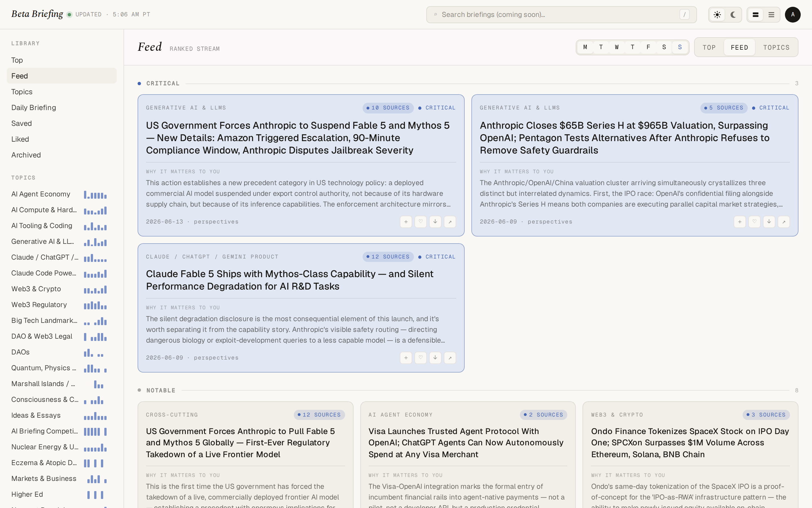Like the Claude Fable 5 Ships card
Image resolution: width=812 pixels, height=508 pixels.
420,358
